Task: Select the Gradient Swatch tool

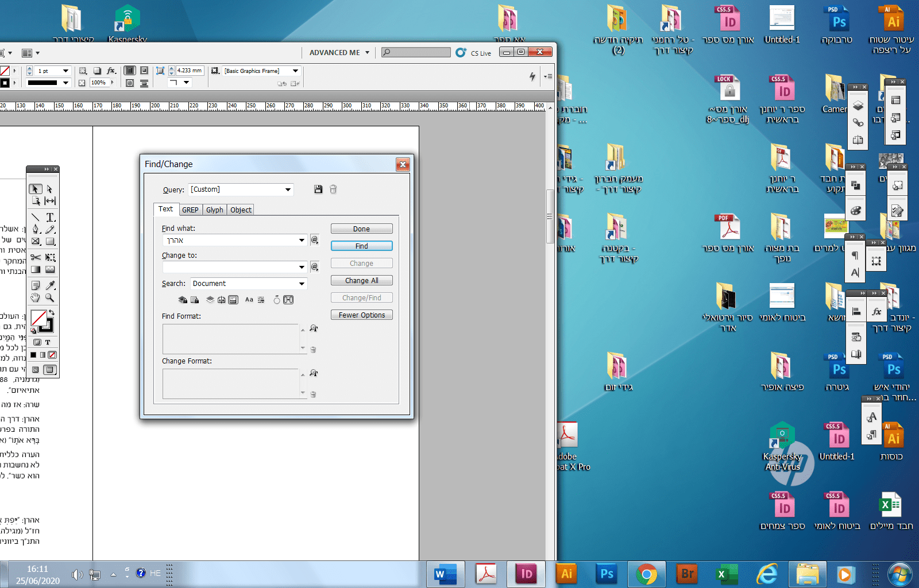Action: click(35, 269)
